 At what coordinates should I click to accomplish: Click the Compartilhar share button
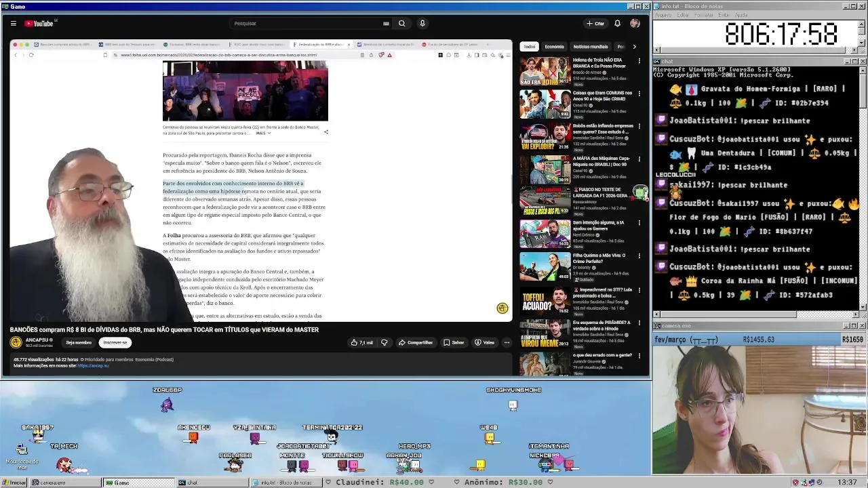(415, 342)
